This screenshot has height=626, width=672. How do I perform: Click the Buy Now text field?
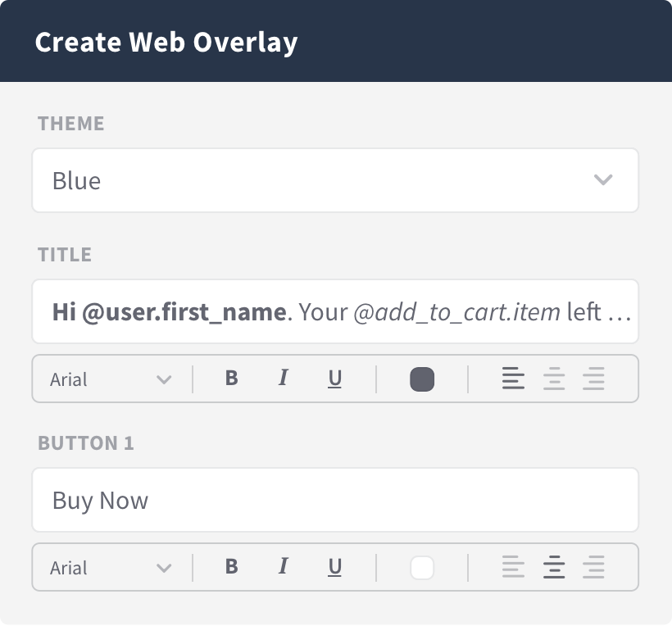335,500
